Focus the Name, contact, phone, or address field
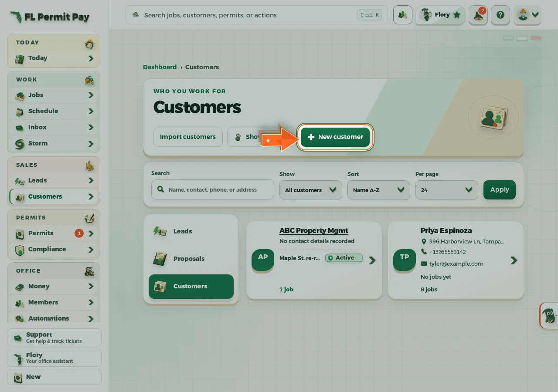The height and width of the screenshot is (392, 558). click(x=213, y=189)
